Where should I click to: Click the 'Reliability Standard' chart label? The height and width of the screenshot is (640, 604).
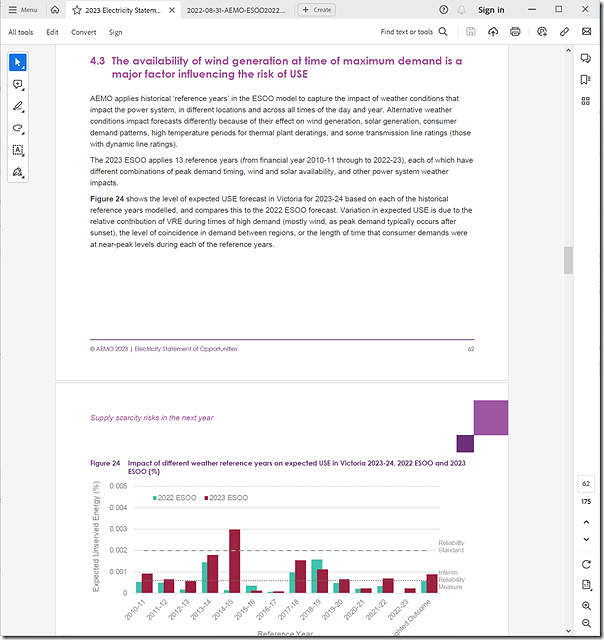pyautogui.click(x=451, y=547)
